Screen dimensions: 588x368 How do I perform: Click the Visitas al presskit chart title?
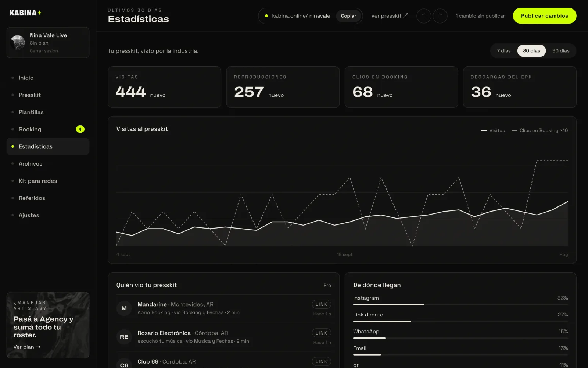(x=142, y=129)
